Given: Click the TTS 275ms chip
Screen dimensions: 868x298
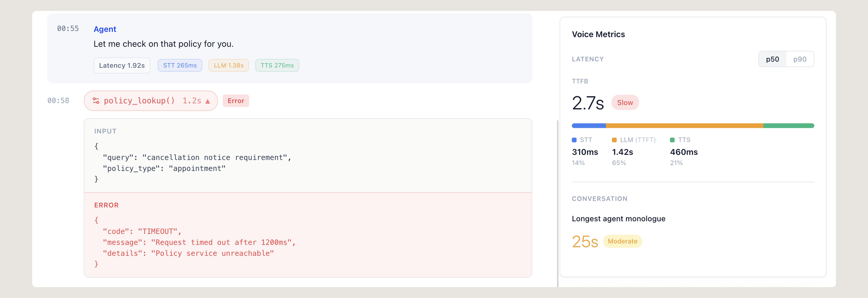Looking at the screenshot, I should tap(277, 65).
